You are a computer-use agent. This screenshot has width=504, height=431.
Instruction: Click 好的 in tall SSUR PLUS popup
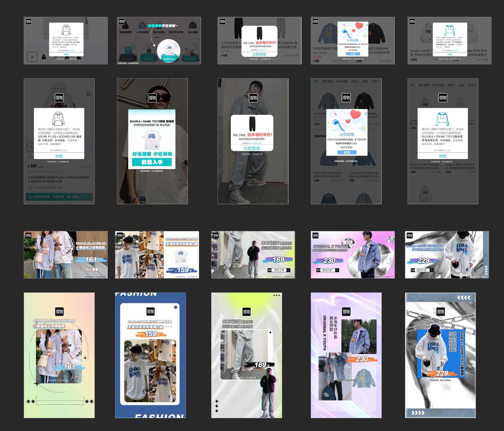pyautogui.click(x=59, y=156)
